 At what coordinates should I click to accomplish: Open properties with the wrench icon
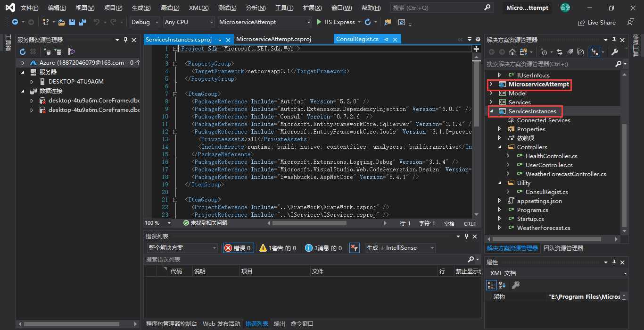point(615,52)
